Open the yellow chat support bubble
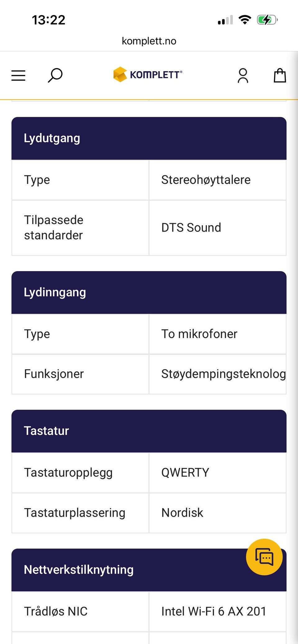 click(264, 557)
